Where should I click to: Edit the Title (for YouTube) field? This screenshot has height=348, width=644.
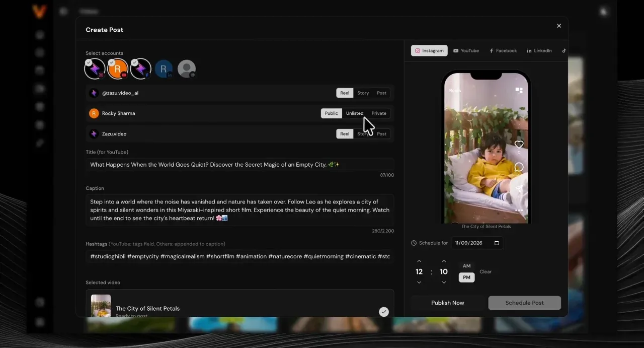pyautogui.click(x=239, y=165)
